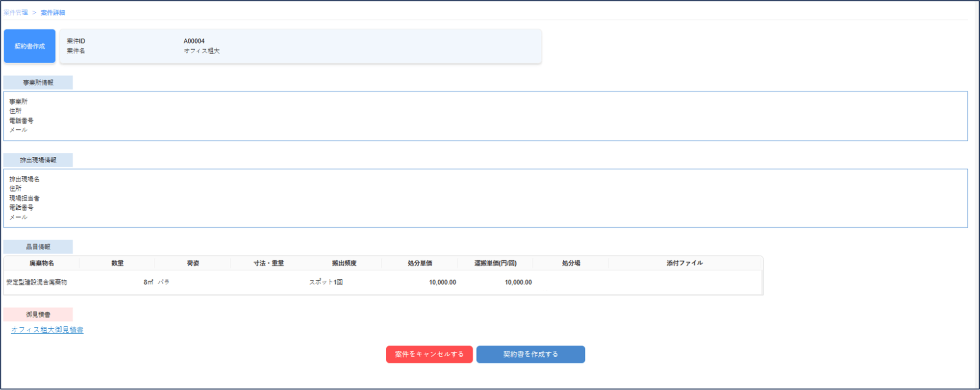Click the スポット1回 frequency cell
The image size is (980, 390).
tap(326, 282)
